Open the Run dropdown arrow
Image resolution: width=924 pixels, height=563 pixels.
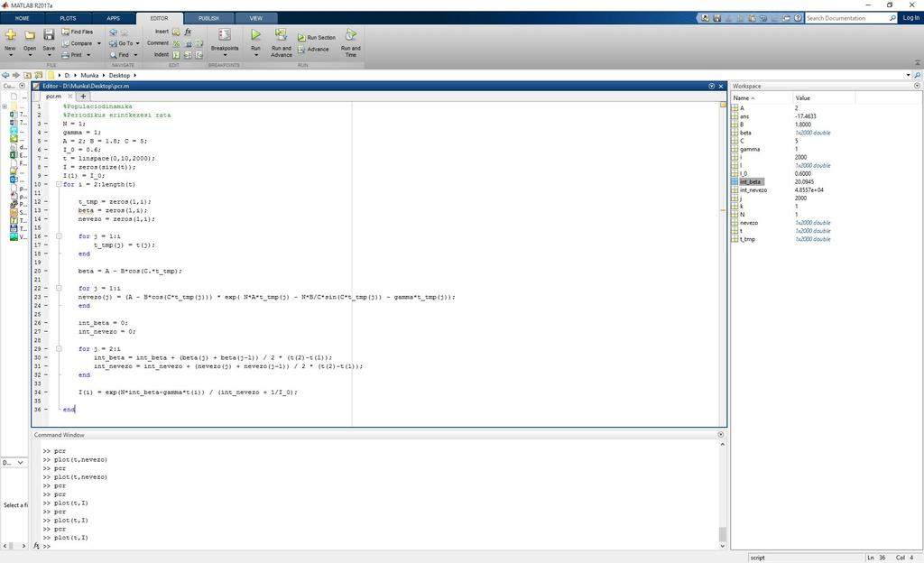255,55
